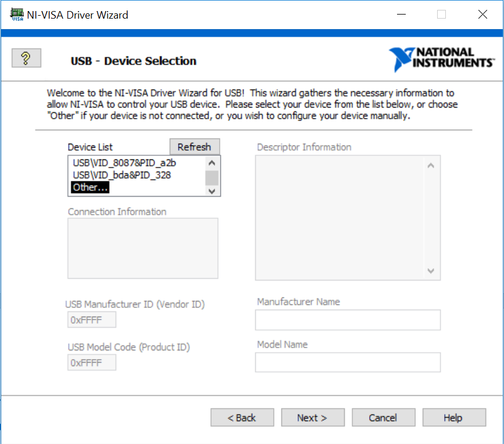Open Help from the bottom button
504x444 pixels.
click(x=453, y=417)
